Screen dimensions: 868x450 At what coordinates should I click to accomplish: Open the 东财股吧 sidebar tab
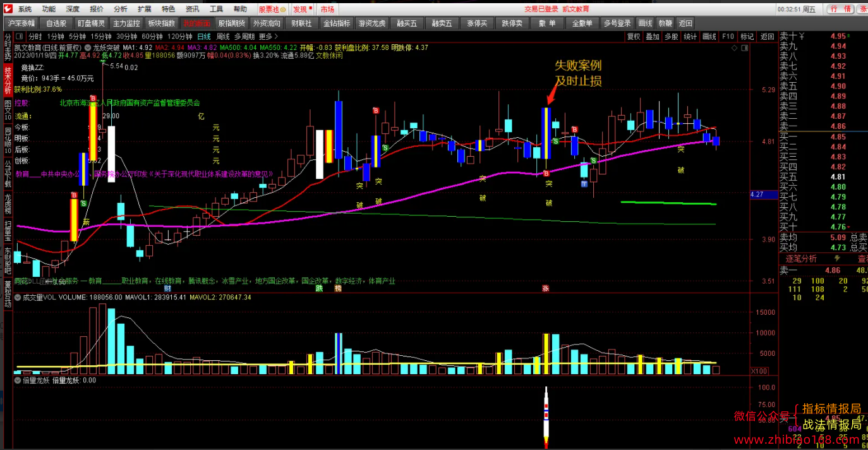[x=8, y=260]
